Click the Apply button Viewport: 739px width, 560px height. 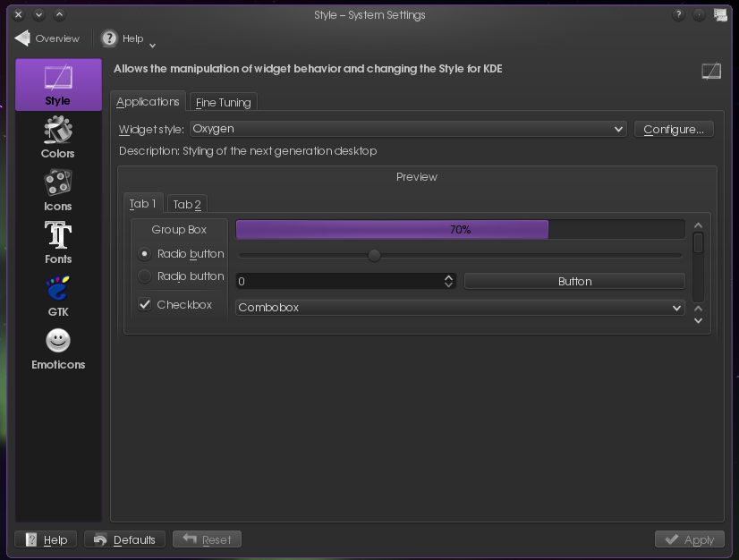tap(690, 539)
